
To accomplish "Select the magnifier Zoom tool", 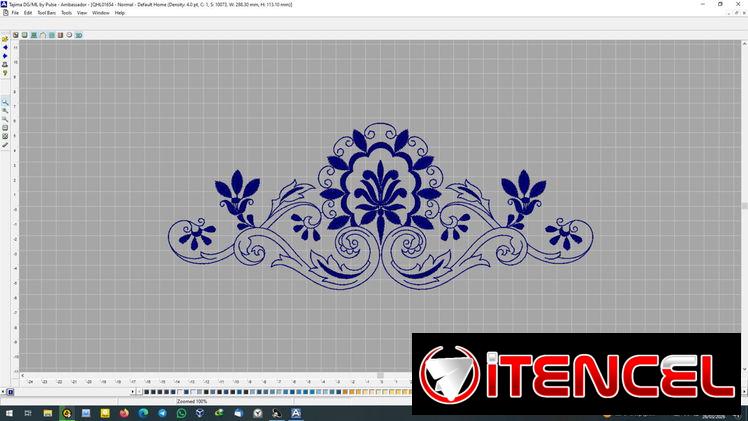I will 5,103.
